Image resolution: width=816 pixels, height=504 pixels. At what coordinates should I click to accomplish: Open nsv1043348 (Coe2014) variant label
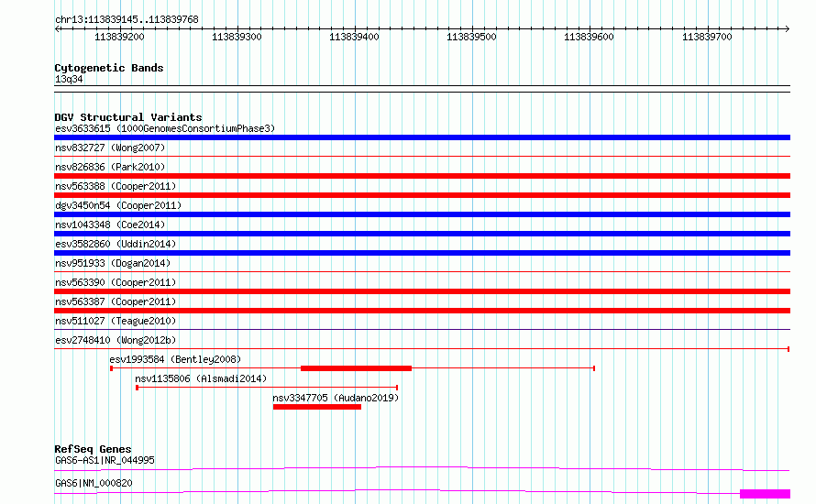coord(110,225)
